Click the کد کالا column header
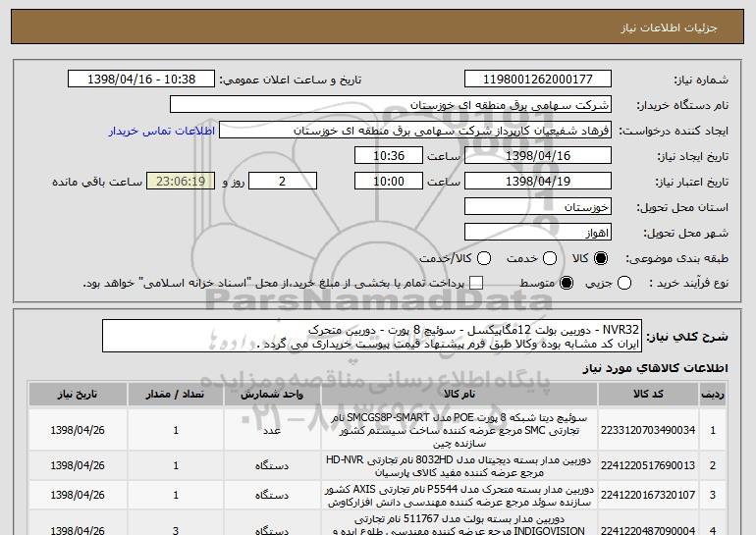The image size is (756, 535). (x=648, y=395)
